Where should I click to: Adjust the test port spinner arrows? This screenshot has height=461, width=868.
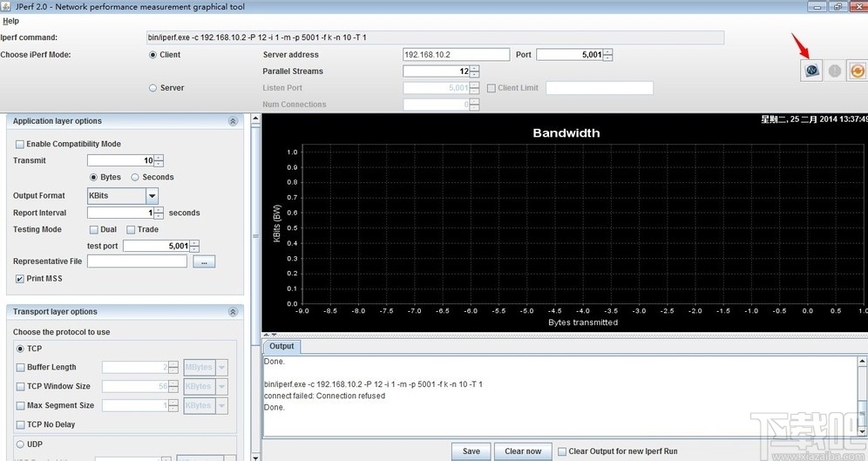(194, 246)
